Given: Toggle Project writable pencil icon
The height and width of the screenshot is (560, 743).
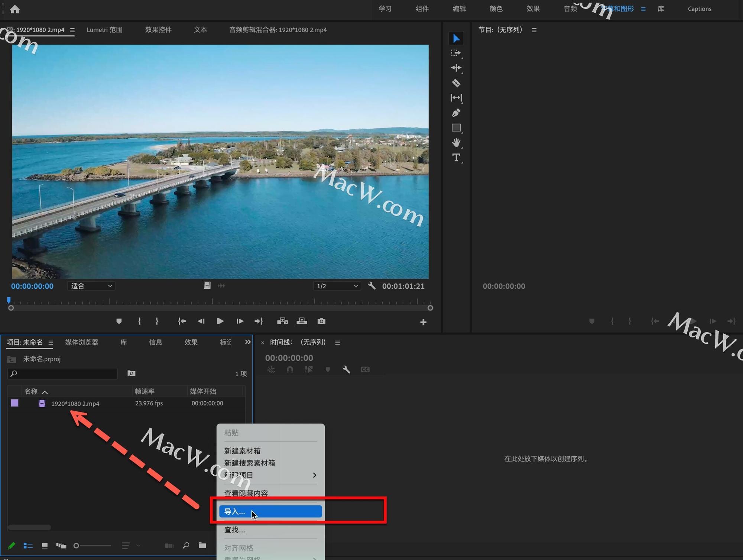Looking at the screenshot, I should (12, 546).
